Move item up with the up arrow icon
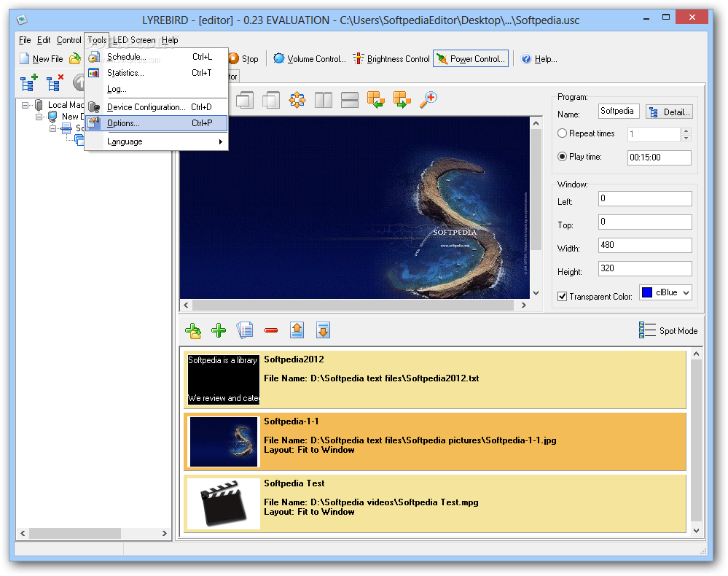 point(297,331)
